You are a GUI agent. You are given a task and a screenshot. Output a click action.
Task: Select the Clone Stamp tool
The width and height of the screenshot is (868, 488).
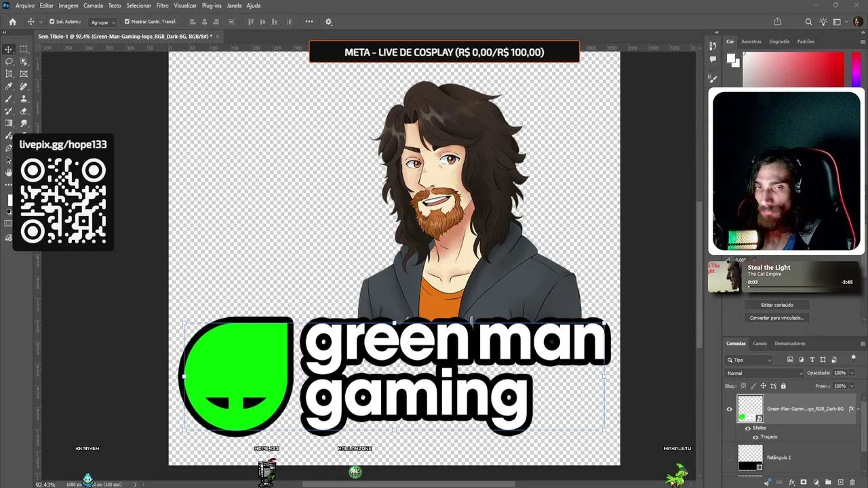tap(24, 99)
